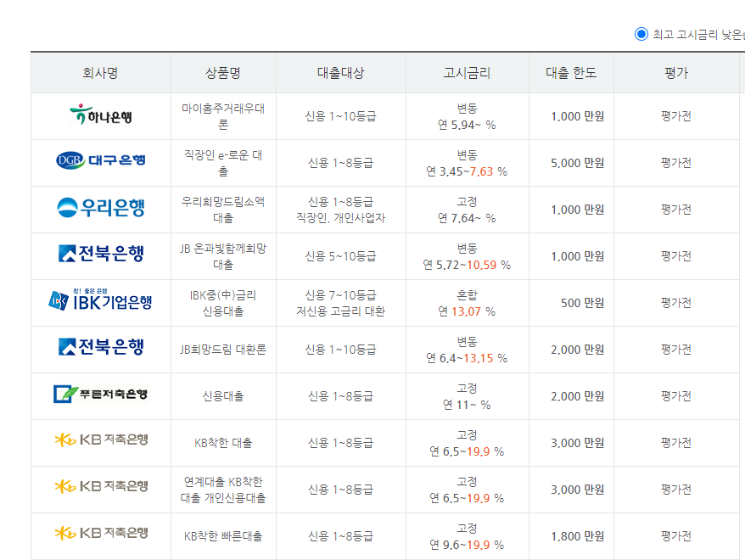The image size is (745, 560).
Task: Open product 직장인 e-로운 대출
Action: pos(223,163)
